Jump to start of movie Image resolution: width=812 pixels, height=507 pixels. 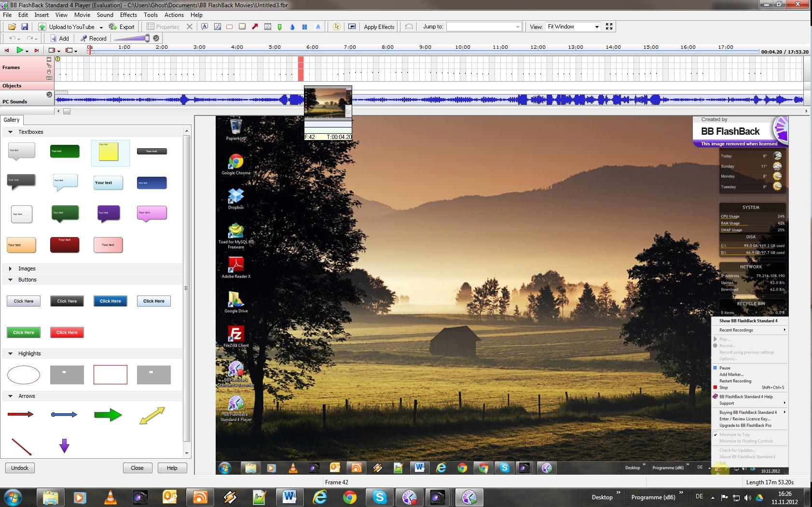coord(7,50)
